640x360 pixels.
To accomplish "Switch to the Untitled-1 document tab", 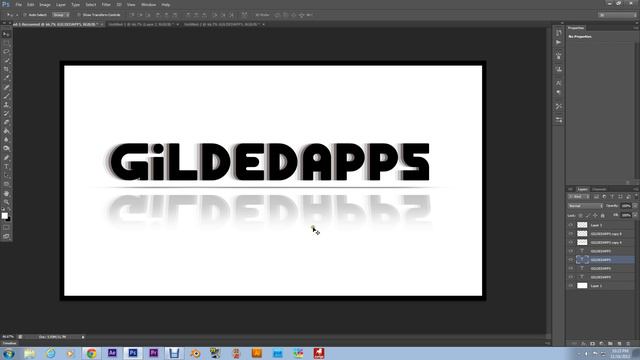I will click(x=141, y=24).
